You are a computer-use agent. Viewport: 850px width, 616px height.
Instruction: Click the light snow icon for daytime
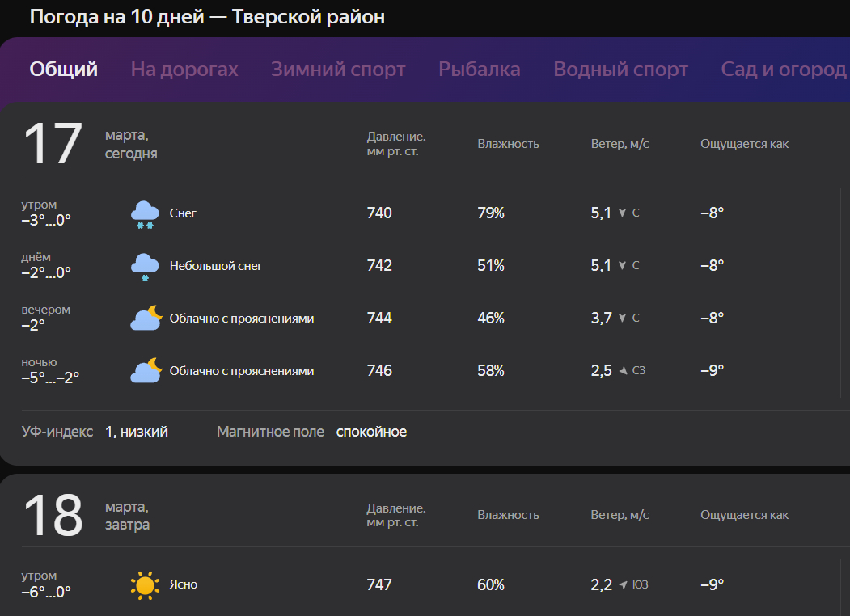click(x=145, y=267)
